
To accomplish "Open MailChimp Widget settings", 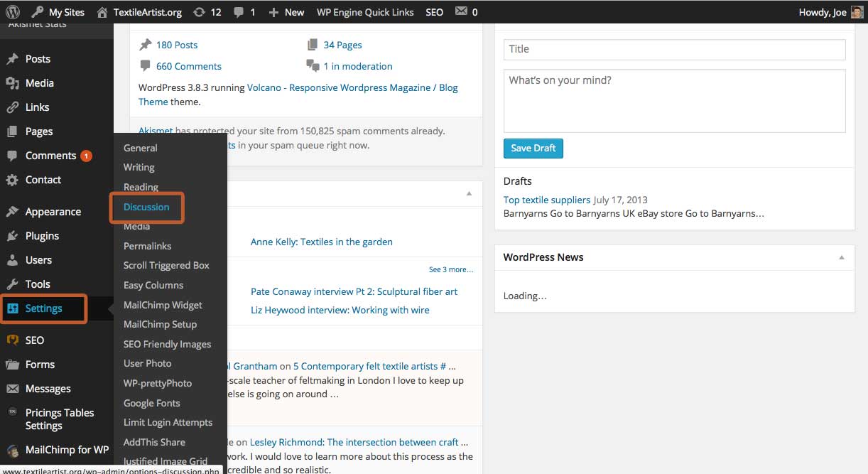I will click(163, 305).
